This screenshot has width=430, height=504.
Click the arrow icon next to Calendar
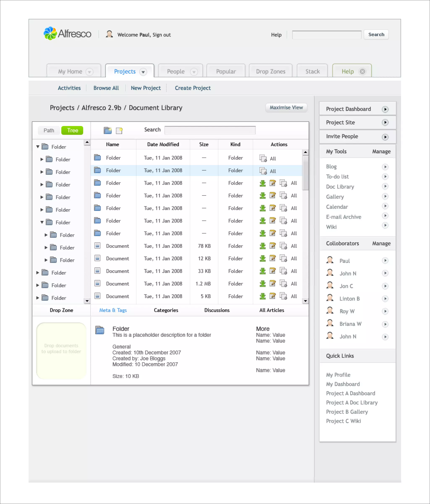coord(385,206)
